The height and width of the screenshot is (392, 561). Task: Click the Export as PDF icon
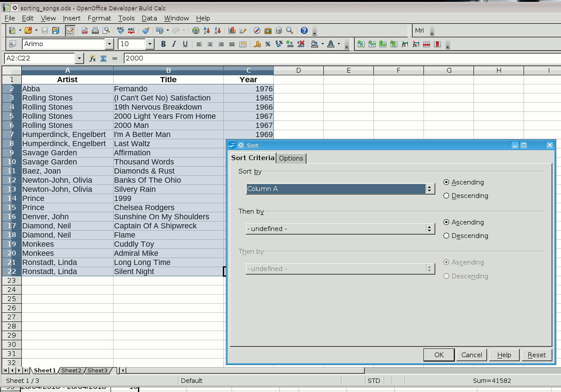[84, 30]
